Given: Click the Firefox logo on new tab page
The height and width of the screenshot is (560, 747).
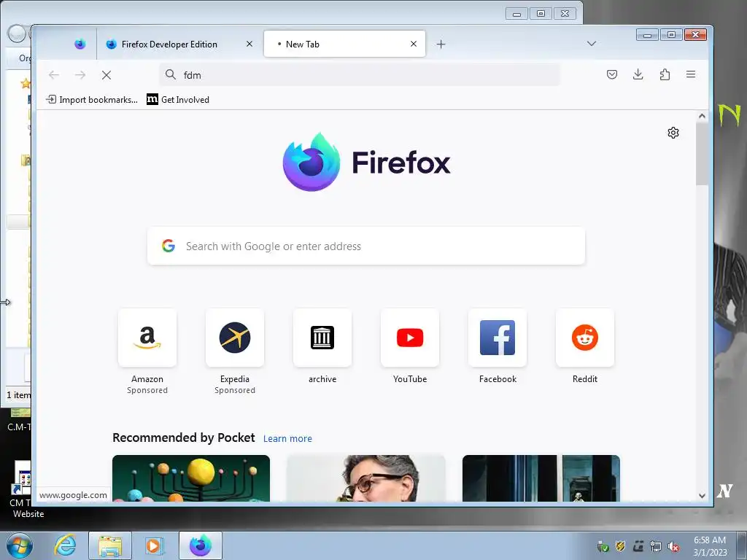Looking at the screenshot, I should tap(366, 162).
